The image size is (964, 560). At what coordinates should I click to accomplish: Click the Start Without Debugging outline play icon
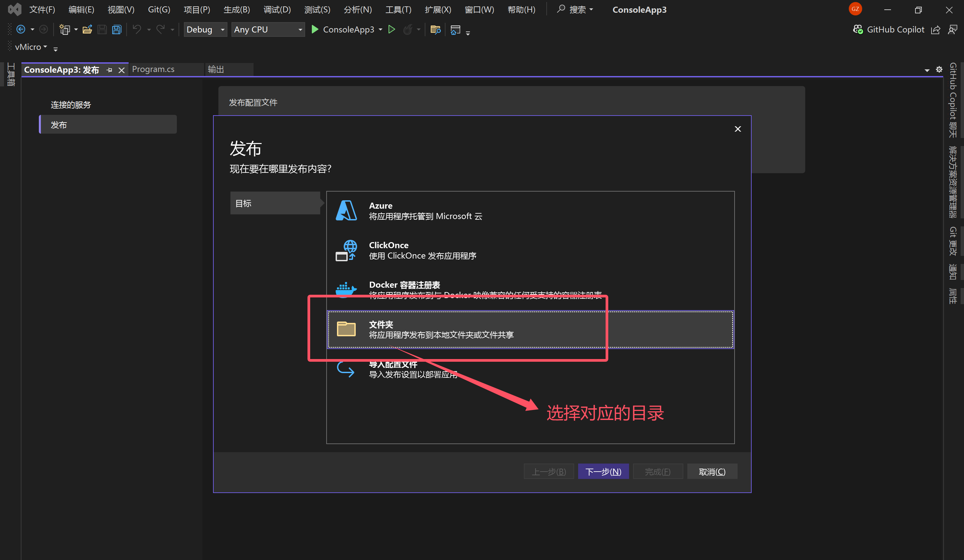click(391, 29)
